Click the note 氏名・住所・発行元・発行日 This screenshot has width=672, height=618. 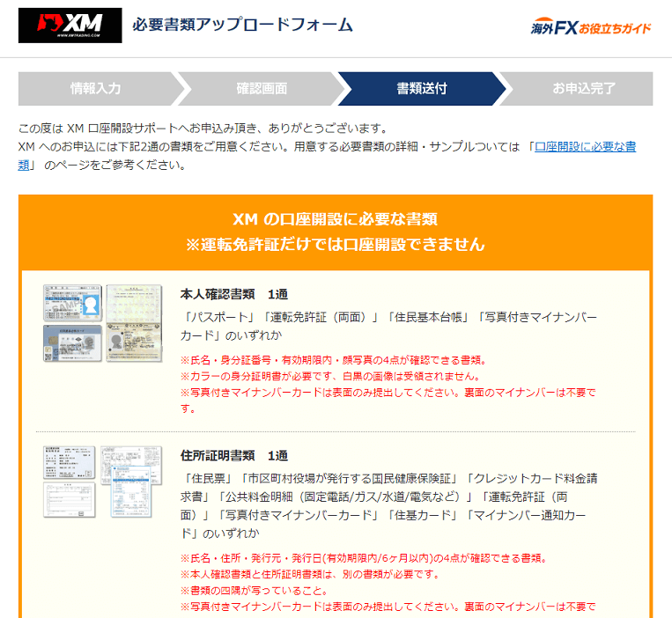point(364,558)
